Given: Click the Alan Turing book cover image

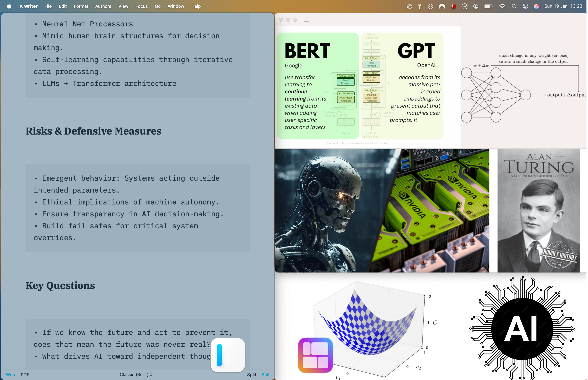Looking at the screenshot, I should [538, 210].
